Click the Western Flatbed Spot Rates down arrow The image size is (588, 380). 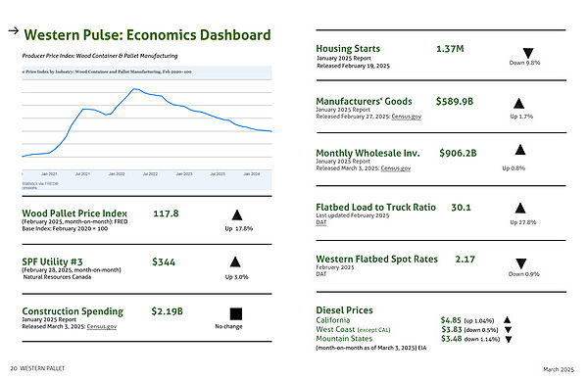(x=521, y=263)
